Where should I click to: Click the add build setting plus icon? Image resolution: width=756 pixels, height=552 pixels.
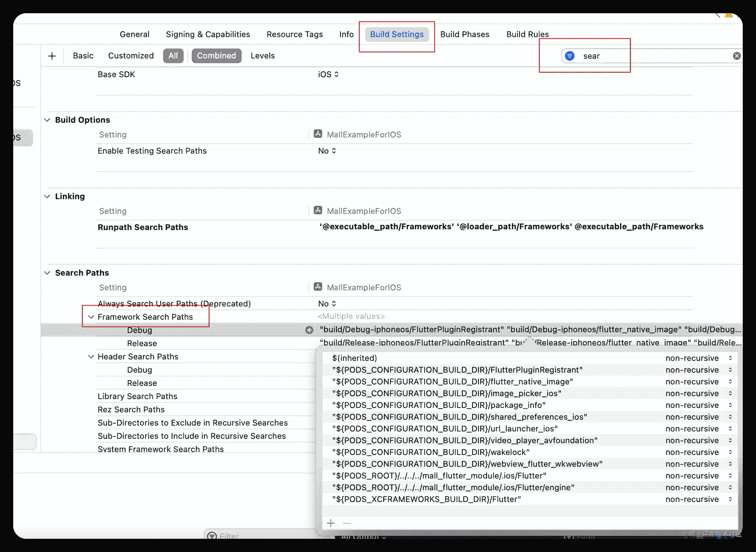52,56
